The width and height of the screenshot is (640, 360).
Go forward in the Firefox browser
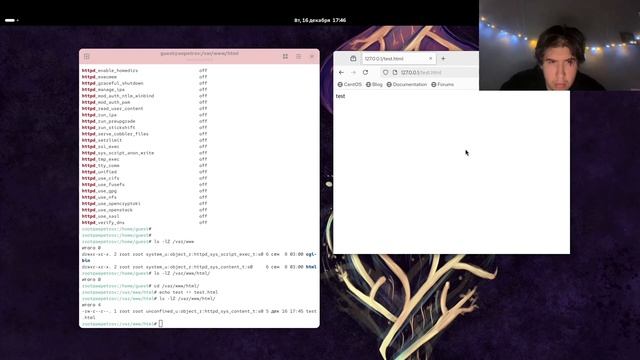[x=353, y=72]
